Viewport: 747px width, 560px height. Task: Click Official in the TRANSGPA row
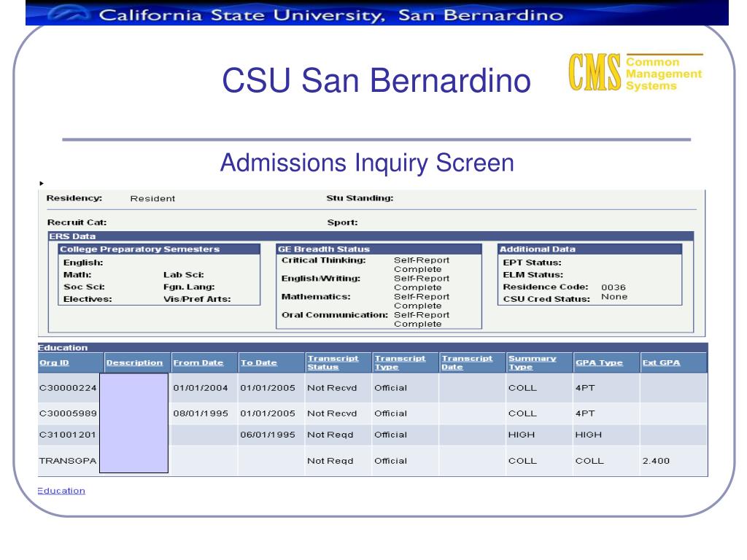(x=391, y=461)
